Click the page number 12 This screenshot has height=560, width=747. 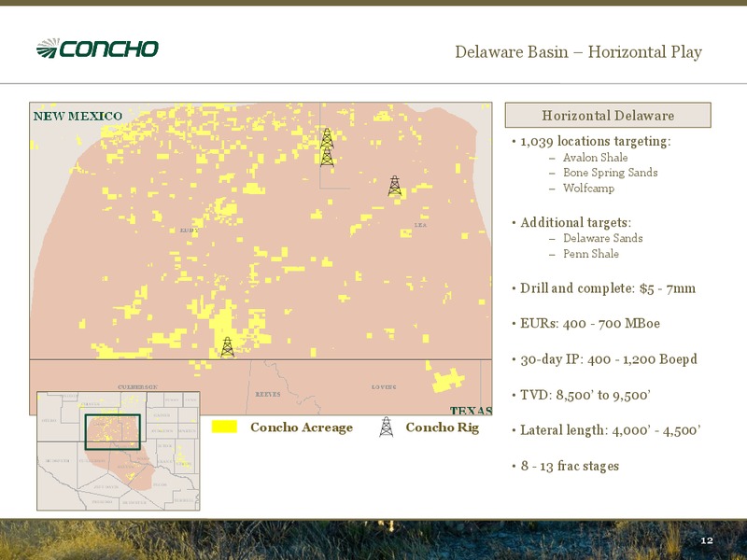(707, 540)
